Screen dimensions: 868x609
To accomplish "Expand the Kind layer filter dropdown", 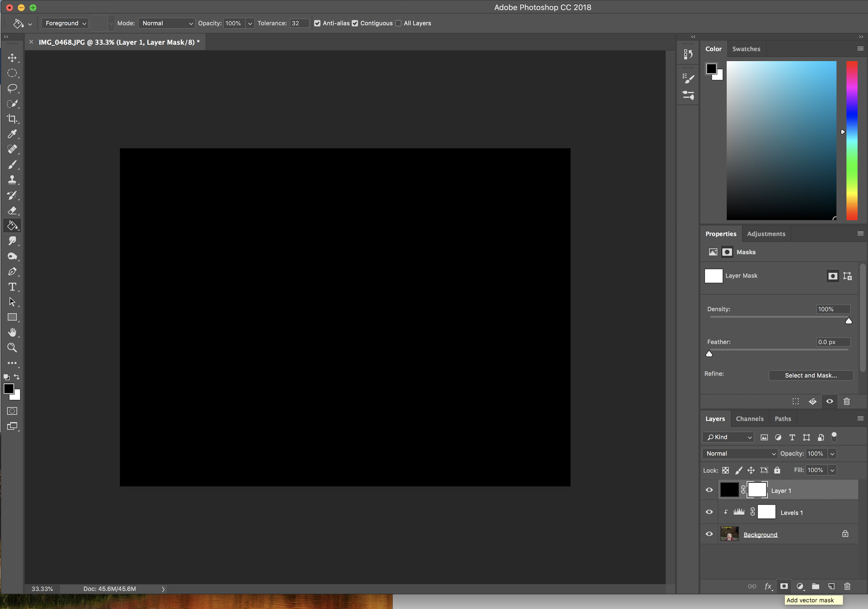I will tap(729, 437).
